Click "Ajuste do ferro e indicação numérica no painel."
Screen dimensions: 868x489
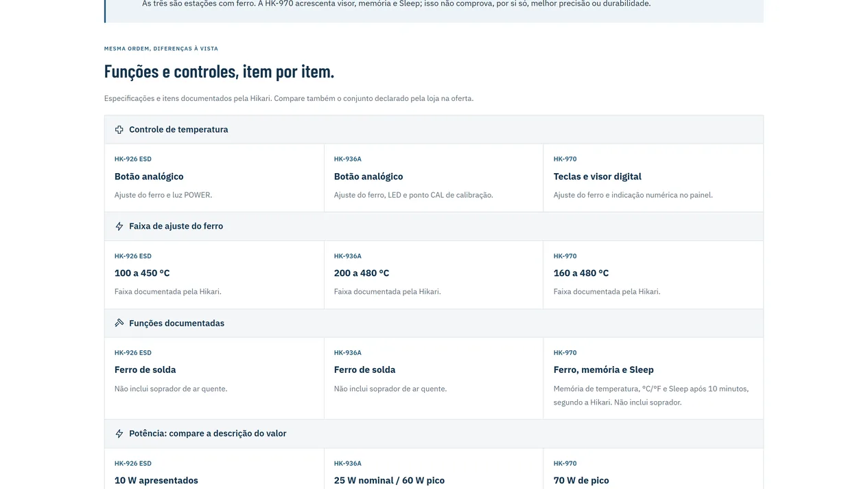pyautogui.click(x=633, y=195)
